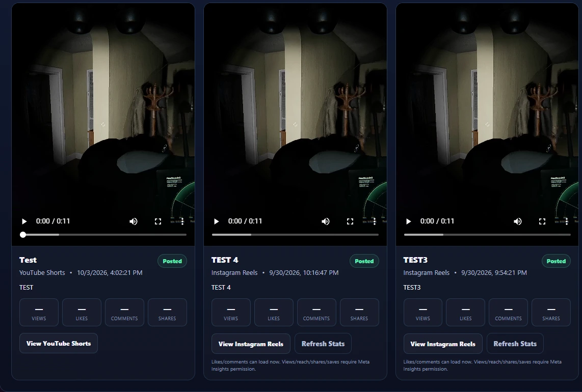The height and width of the screenshot is (392, 582).
Task: Open fullscreen for the Test video
Action: click(x=158, y=221)
